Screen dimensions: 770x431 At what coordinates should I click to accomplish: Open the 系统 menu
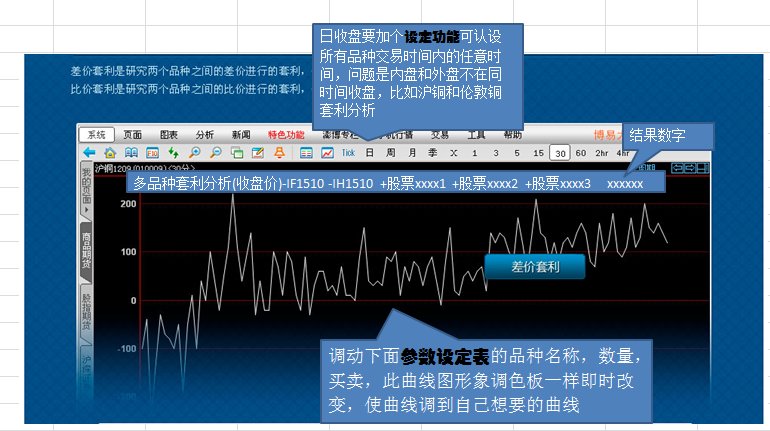pos(97,134)
